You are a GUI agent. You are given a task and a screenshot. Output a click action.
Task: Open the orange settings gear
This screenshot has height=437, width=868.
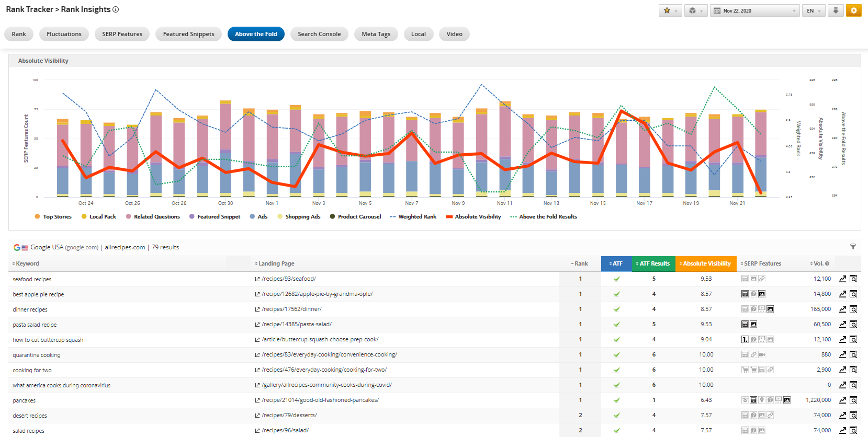pyautogui.click(x=853, y=10)
